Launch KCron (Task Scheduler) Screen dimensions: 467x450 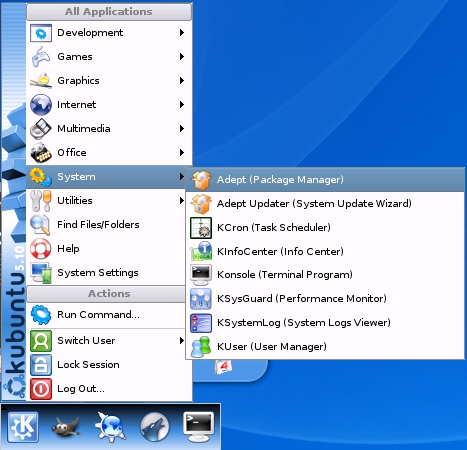coord(325,228)
